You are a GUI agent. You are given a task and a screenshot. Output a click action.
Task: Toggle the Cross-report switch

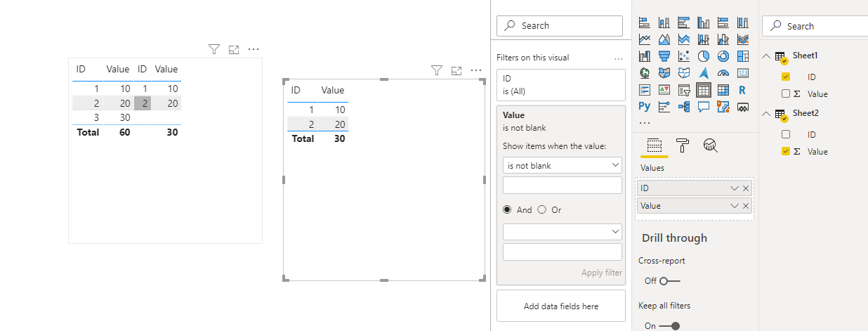click(x=670, y=280)
